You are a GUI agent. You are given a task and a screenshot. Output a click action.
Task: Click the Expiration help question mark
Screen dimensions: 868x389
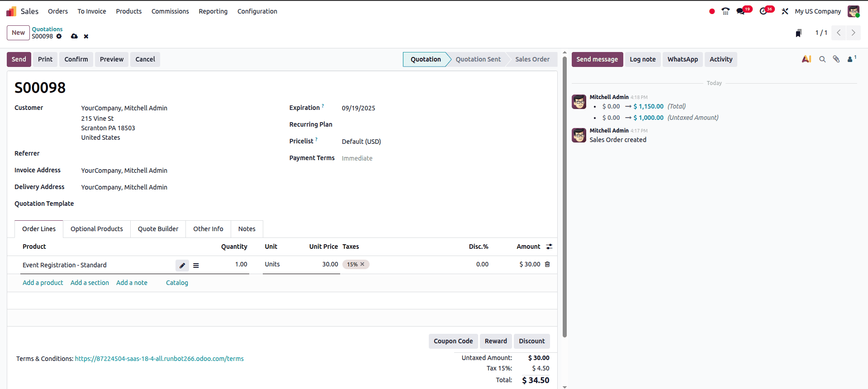click(323, 106)
